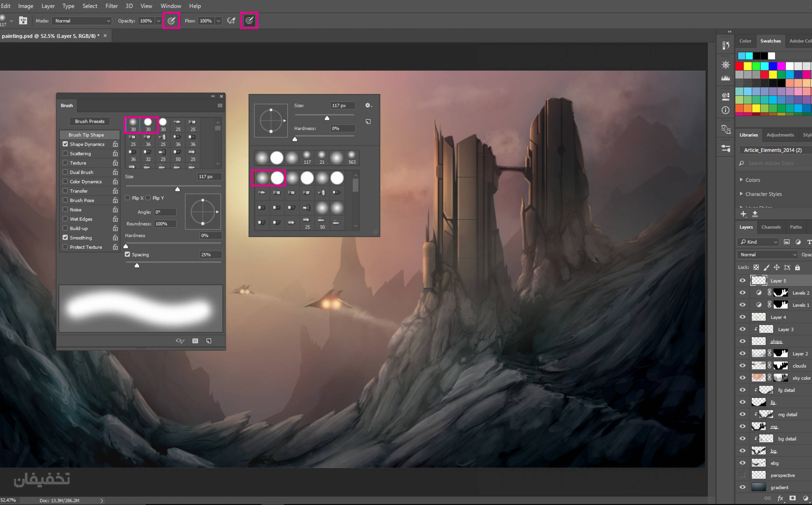Image resolution: width=812 pixels, height=505 pixels.
Task: Expand the Character Styles section
Action: (x=741, y=194)
